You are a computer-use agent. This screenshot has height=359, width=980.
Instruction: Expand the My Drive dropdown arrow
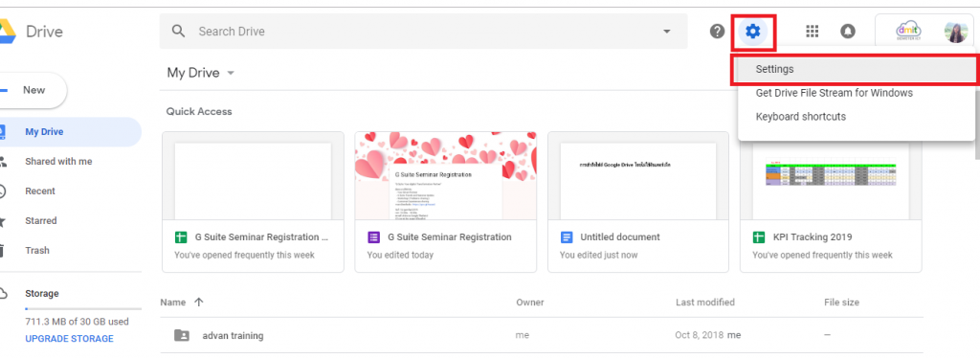(x=231, y=73)
